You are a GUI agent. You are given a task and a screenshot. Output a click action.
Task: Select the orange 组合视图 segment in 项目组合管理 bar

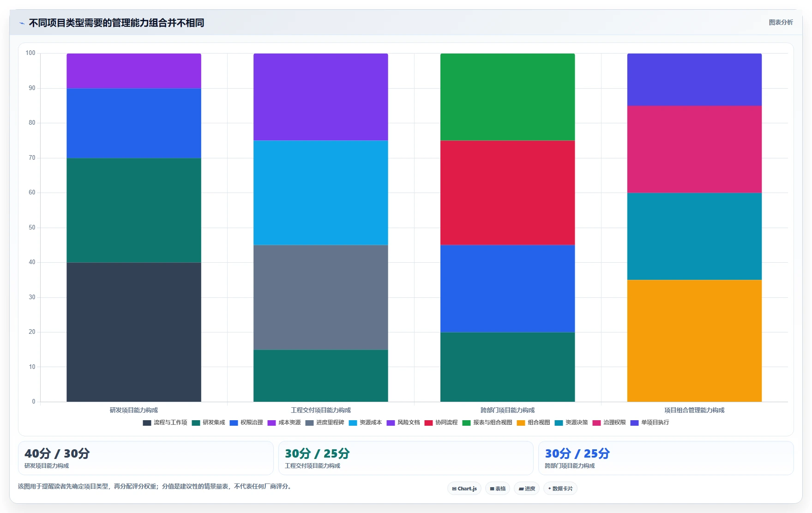[x=694, y=341]
